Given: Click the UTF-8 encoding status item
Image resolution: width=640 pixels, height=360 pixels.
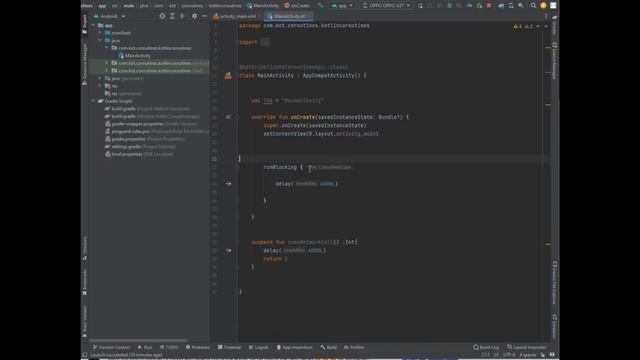Looking at the screenshot, I should (509, 355).
